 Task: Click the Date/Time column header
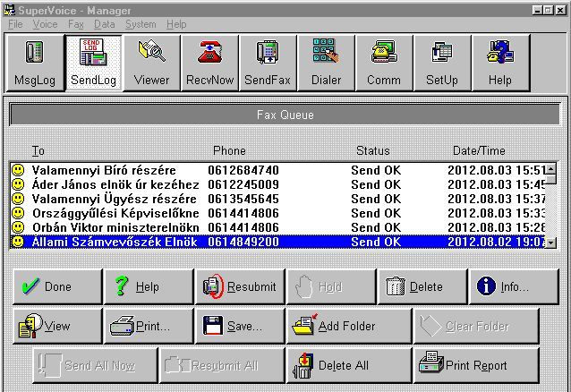pyautogui.click(x=479, y=150)
